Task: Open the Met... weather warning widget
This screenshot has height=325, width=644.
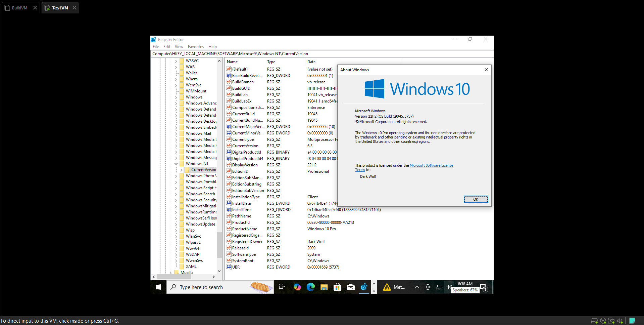Action: coord(394,287)
